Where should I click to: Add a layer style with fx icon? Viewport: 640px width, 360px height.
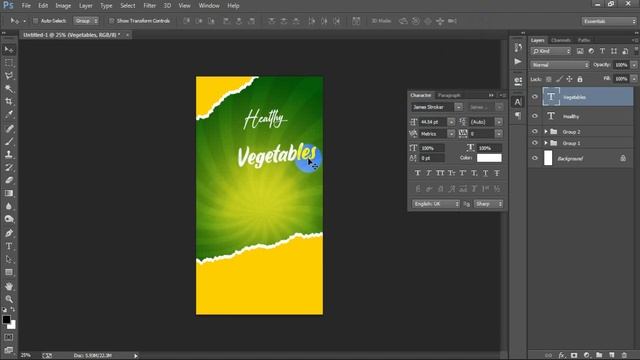click(562, 355)
